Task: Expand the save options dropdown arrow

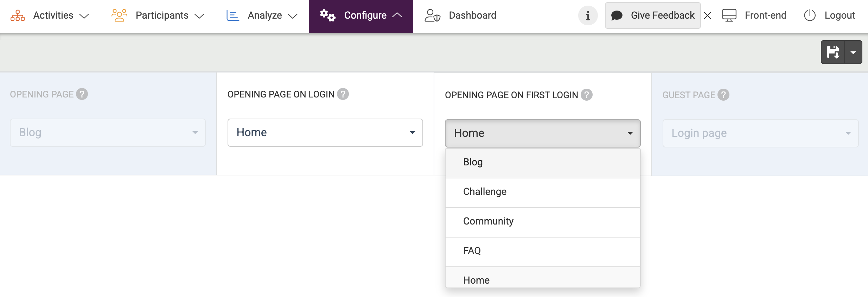Action: (853, 52)
